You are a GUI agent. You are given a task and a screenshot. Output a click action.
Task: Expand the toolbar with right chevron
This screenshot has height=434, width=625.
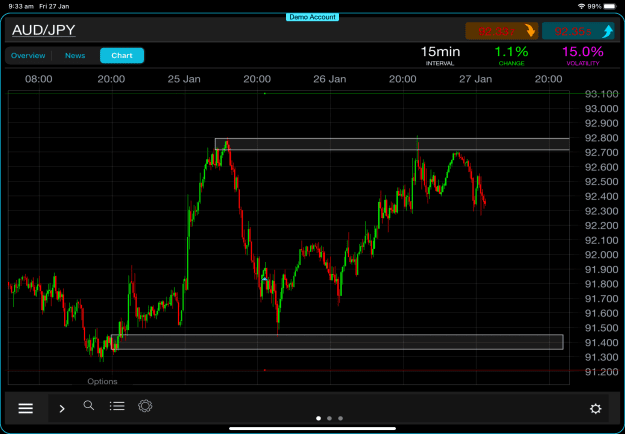point(62,408)
